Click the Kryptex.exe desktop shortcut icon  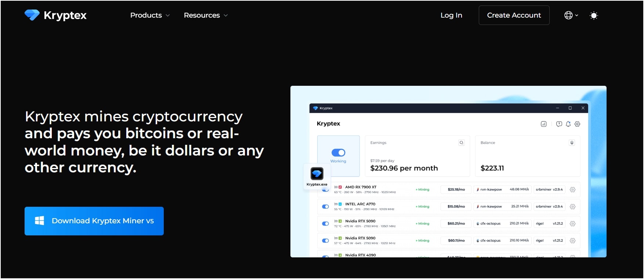pos(317,173)
